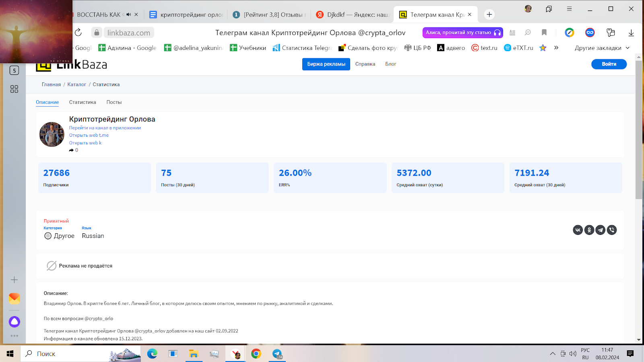This screenshot has height=362, width=644.
Task: Click Открыть web t.me link
Action: point(89,135)
